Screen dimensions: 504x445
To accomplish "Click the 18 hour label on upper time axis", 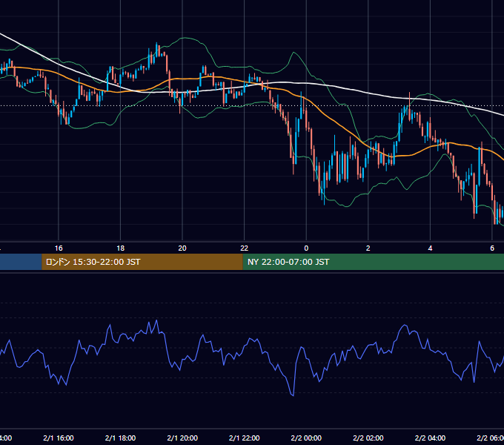I will pos(120,248).
